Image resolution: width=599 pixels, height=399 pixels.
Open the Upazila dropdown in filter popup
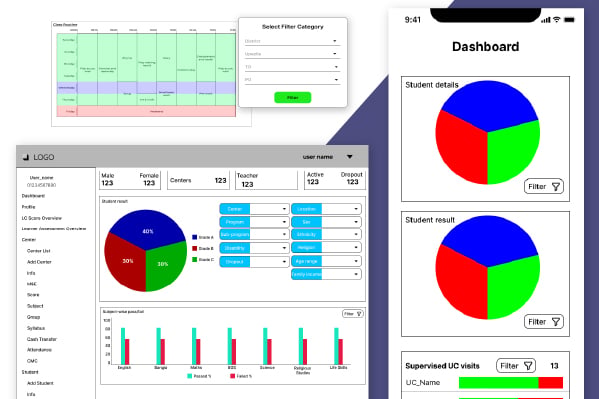click(292, 54)
